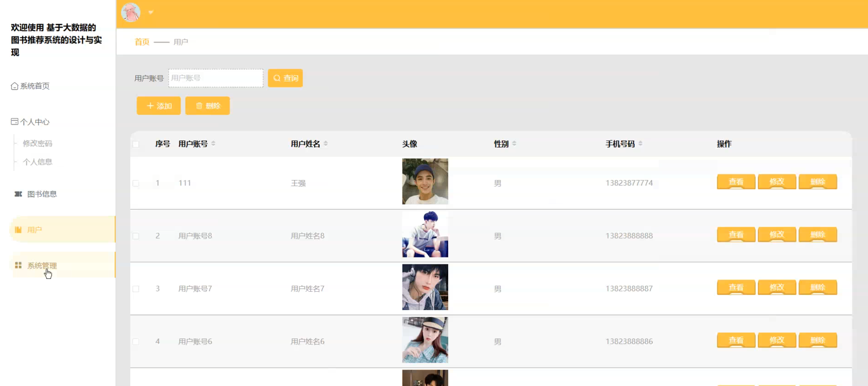
Task: Click the 个人中心 menu icon
Action: pyautogui.click(x=15, y=122)
